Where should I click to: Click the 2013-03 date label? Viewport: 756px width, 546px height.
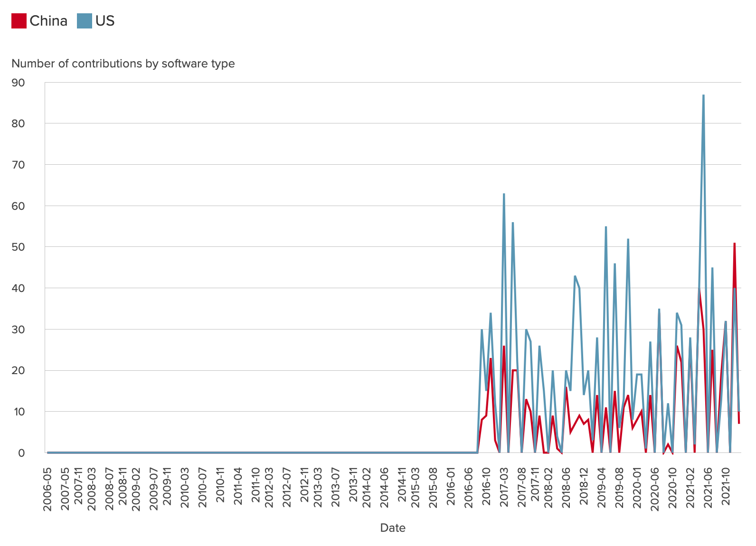(318, 489)
